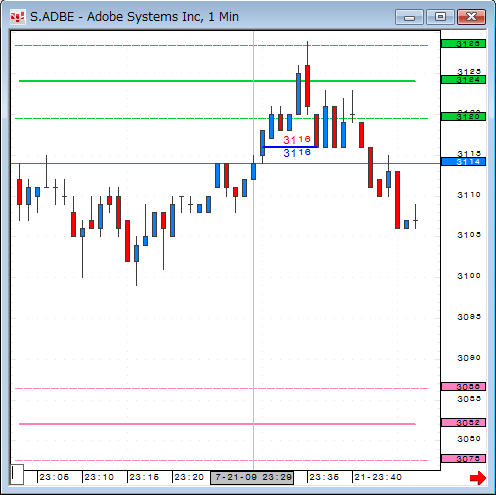496x495 pixels.
Task: Click the window title S.ADBE - Adobe Systems Inc
Action: point(134,17)
